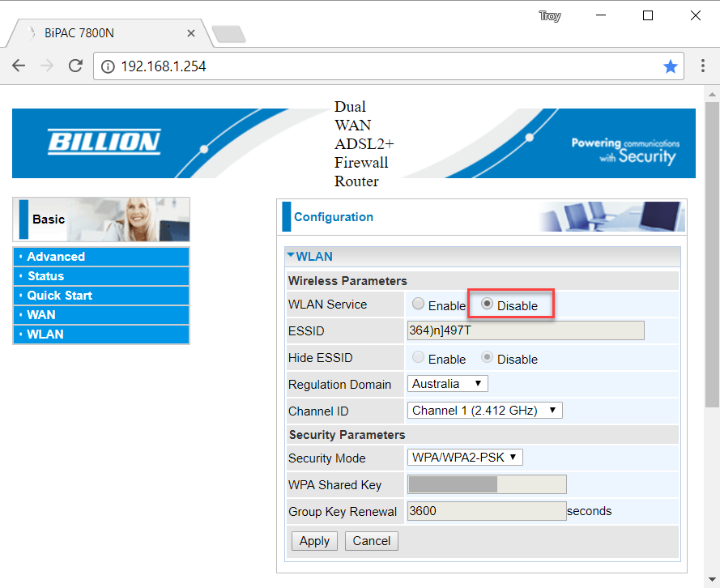Click the browser back arrow
720x588 pixels.
coord(19,66)
